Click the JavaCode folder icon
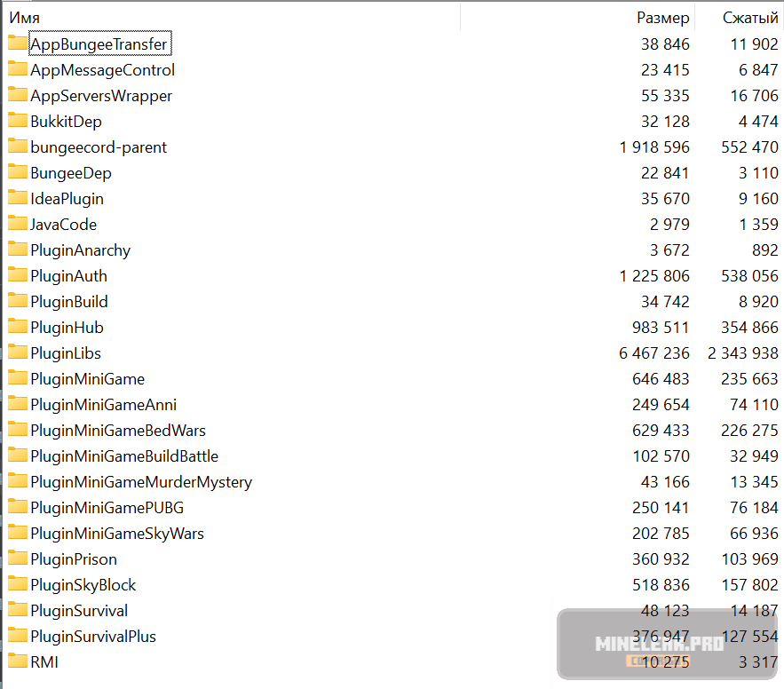 click(18, 224)
